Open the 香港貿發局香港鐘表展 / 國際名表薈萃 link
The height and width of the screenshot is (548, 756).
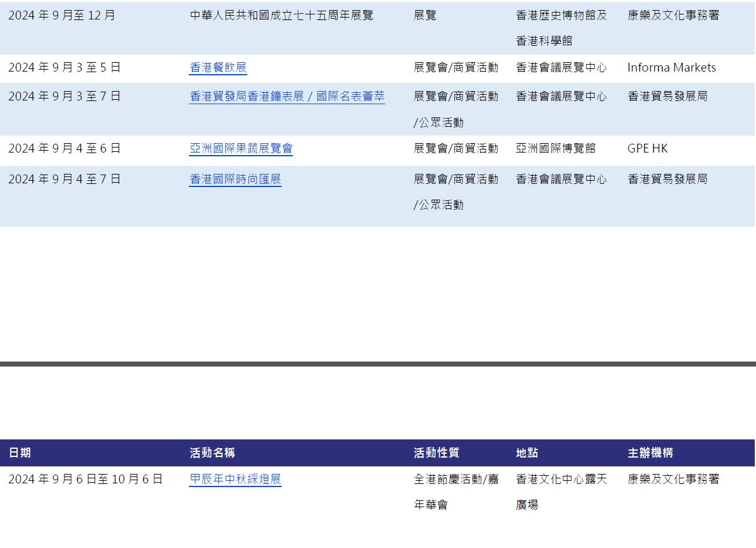click(287, 96)
